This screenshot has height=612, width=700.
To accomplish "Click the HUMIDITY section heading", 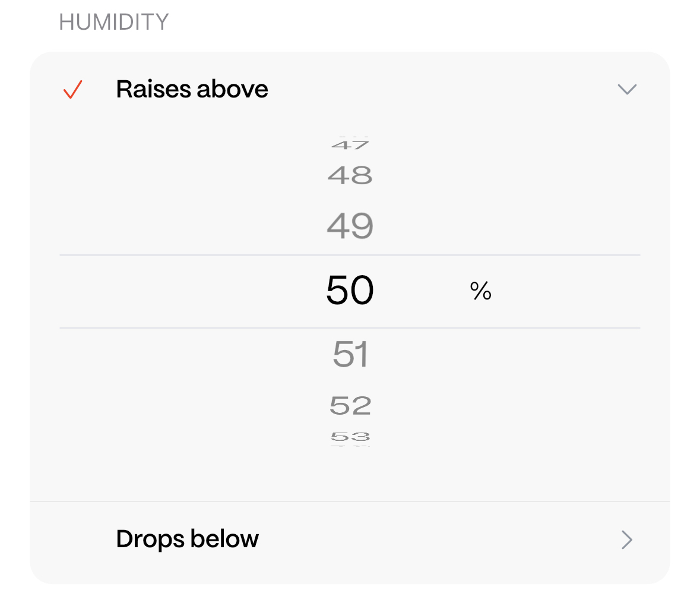I will coord(114,23).
